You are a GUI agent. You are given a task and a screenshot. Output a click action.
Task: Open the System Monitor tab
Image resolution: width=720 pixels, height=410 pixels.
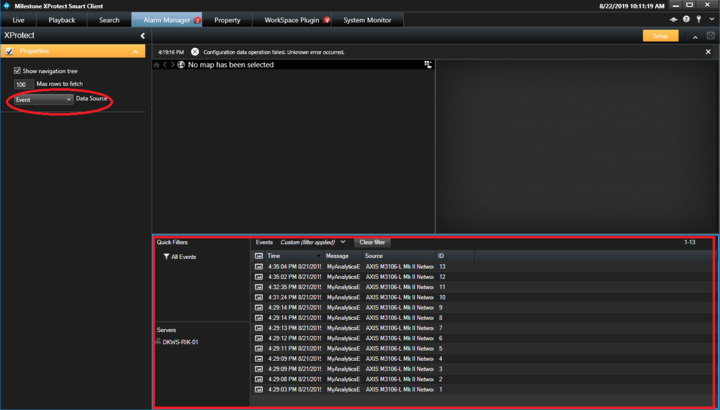(x=367, y=20)
